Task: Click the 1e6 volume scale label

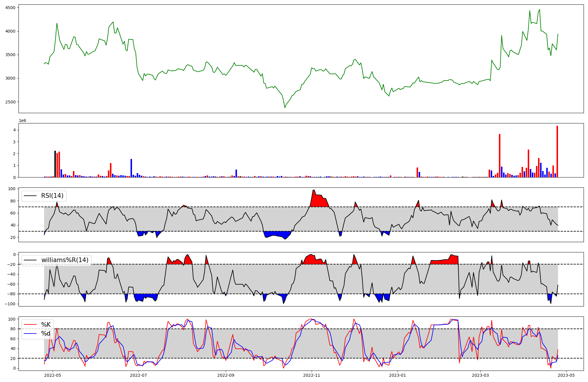Action: pyautogui.click(x=23, y=120)
